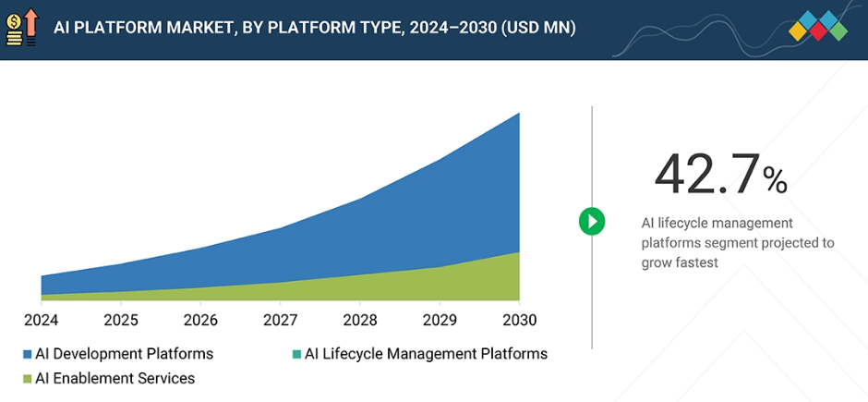Select the 2030 axis label
This screenshot has height=402, width=868.
point(518,320)
